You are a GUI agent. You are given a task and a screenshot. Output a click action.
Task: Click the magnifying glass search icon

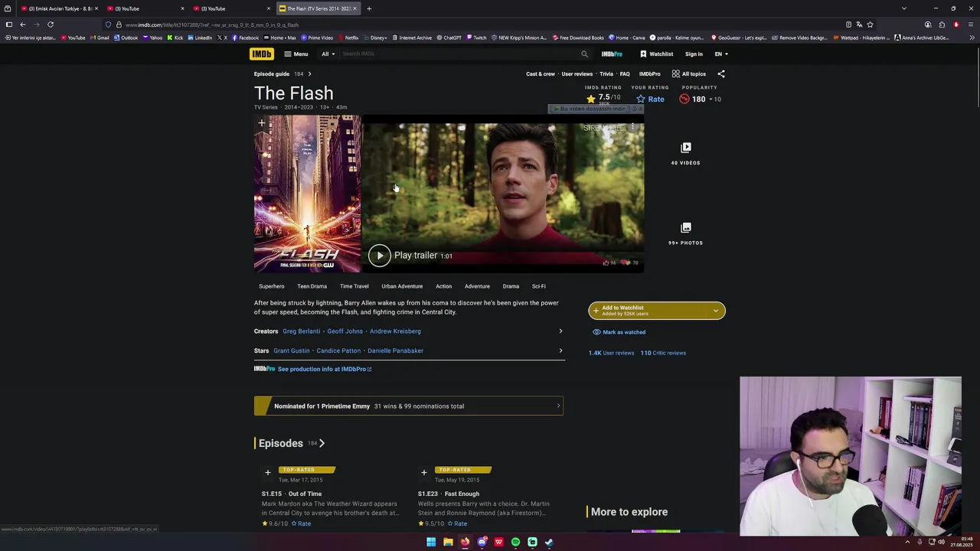[x=584, y=54]
